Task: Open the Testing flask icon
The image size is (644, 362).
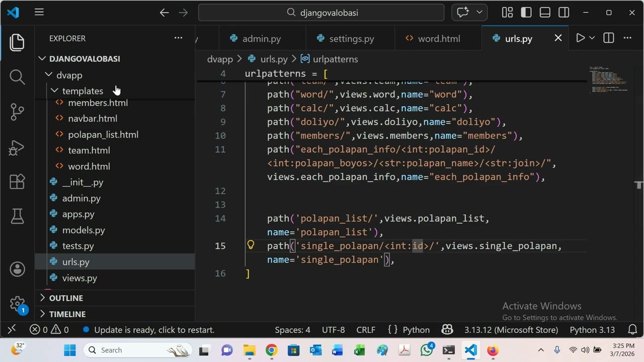Action: coord(17,216)
